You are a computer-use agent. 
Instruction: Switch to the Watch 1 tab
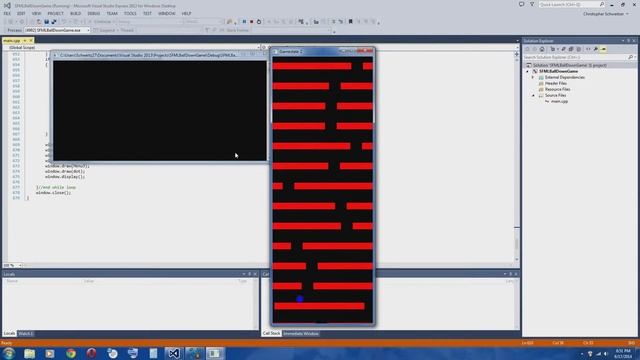tap(25, 333)
